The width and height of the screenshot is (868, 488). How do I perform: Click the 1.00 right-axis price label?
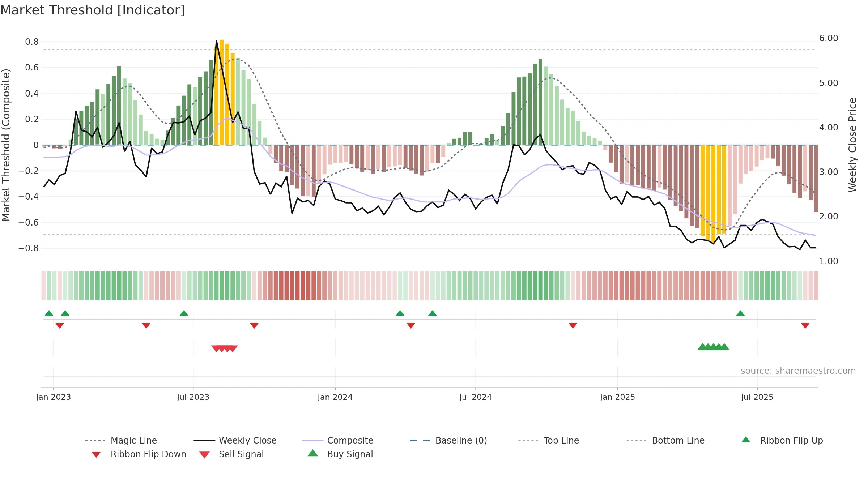(x=829, y=261)
